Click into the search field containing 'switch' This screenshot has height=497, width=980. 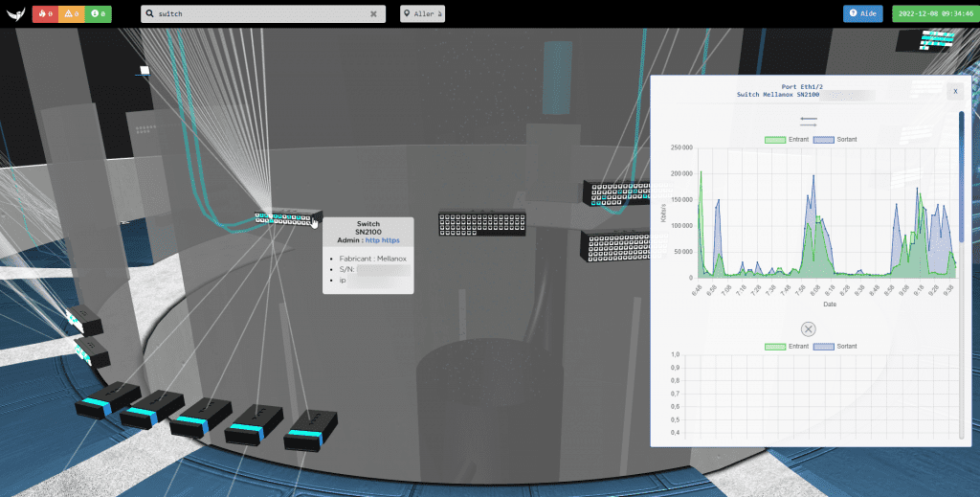pyautogui.click(x=262, y=13)
